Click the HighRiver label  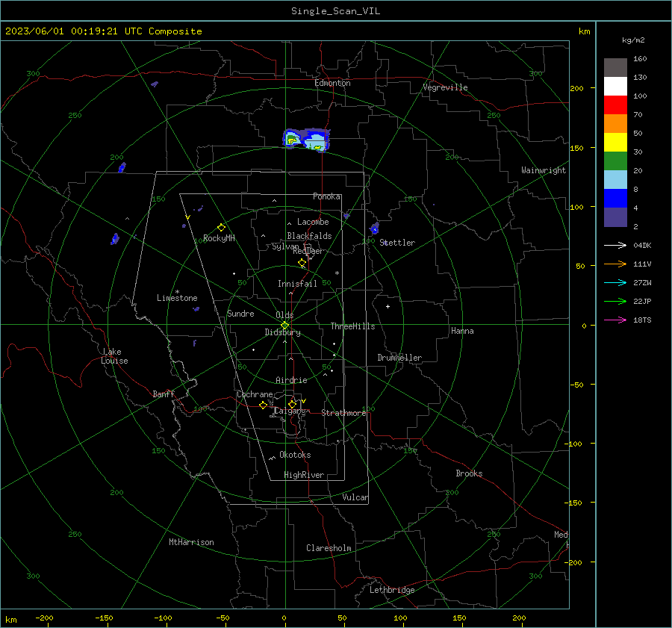click(x=304, y=475)
